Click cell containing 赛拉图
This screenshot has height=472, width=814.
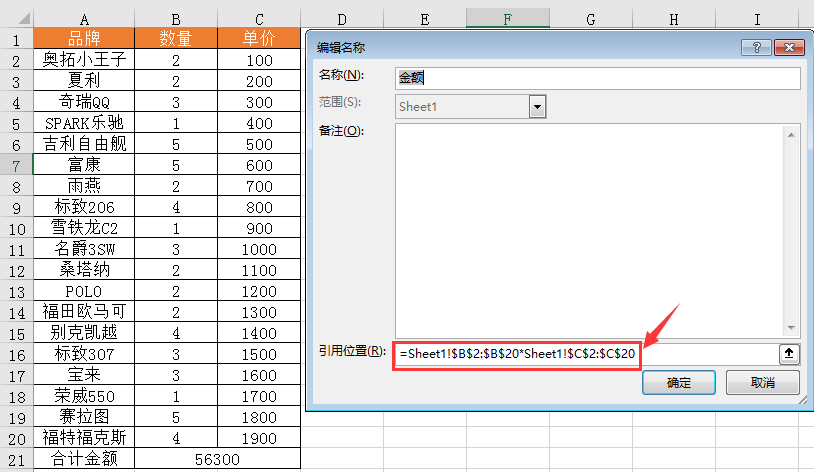84,417
